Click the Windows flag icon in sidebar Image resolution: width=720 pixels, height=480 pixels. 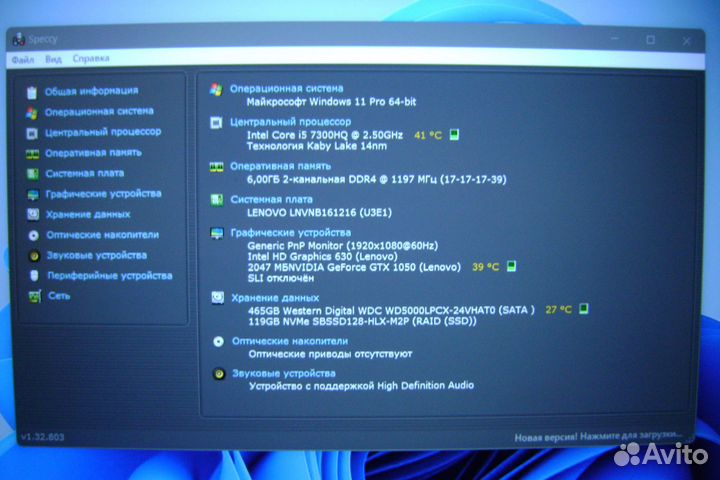coord(32,113)
